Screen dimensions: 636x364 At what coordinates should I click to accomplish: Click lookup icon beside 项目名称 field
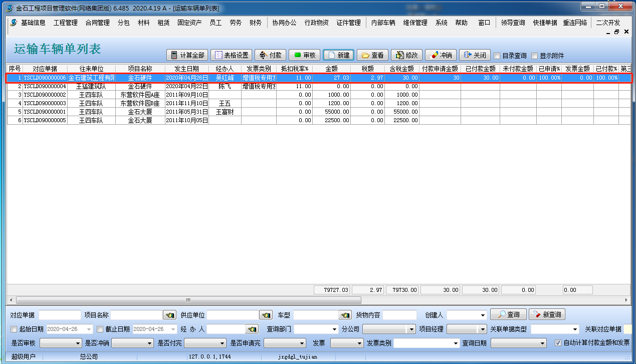click(x=170, y=315)
